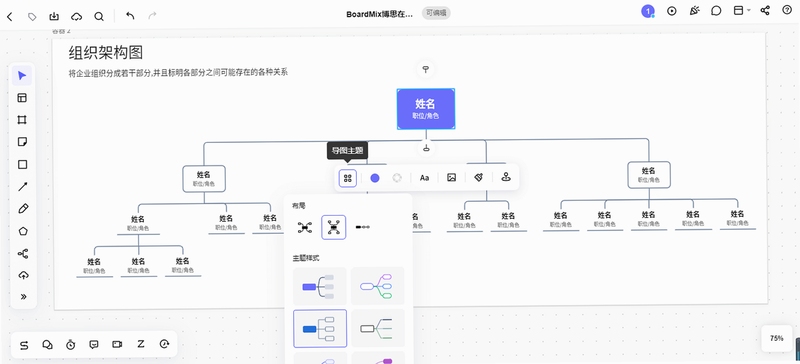Viewport: 800px width, 364px height.
Task: Click the user avatar labeled 1
Action: coord(648,11)
